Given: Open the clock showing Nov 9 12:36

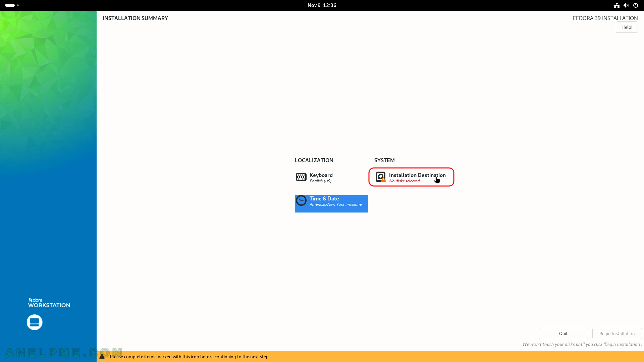Looking at the screenshot, I should click(x=322, y=5).
